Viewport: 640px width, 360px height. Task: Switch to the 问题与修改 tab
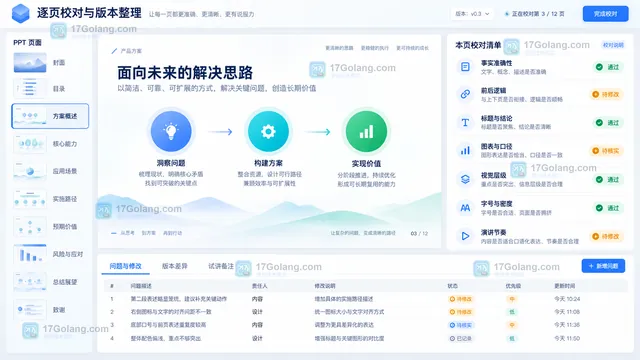pos(125,266)
